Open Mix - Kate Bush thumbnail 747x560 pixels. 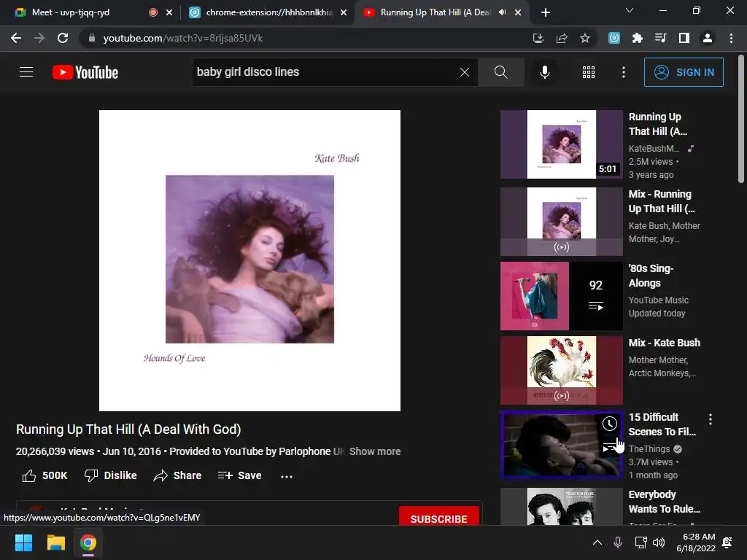[x=561, y=370]
